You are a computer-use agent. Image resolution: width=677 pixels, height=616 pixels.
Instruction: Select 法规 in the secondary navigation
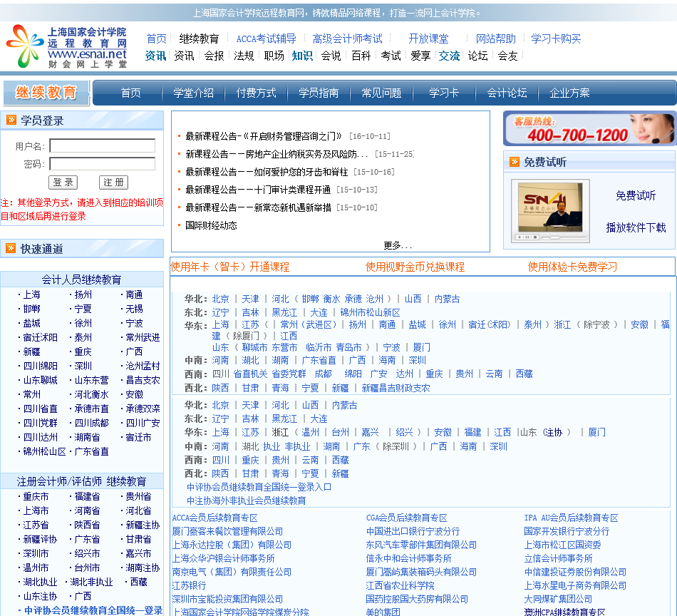pos(244,56)
